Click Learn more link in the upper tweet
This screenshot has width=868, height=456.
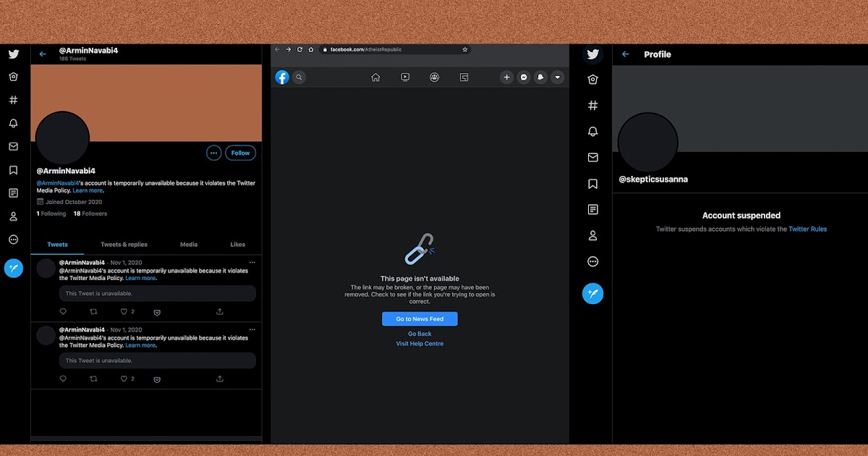tap(140, 278)
